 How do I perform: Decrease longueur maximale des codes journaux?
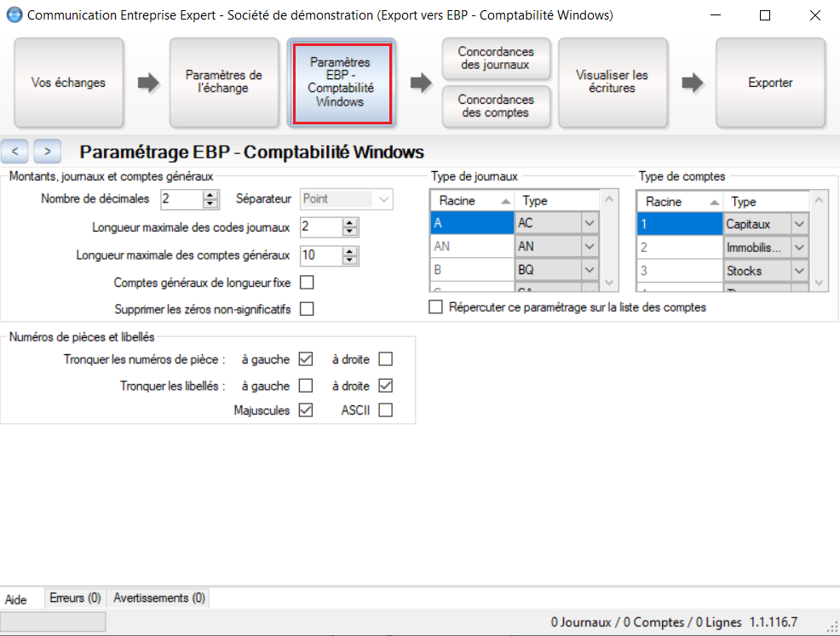pos(350,232)
